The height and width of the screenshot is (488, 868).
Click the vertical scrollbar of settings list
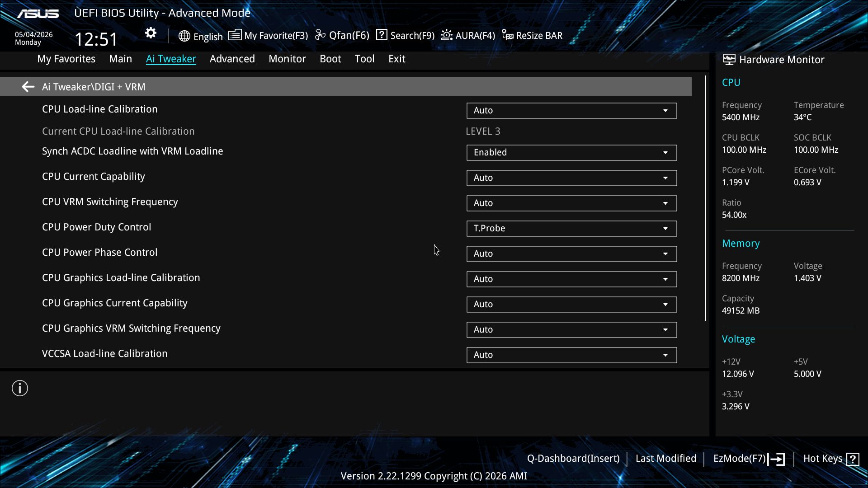[x=705, y=198]
